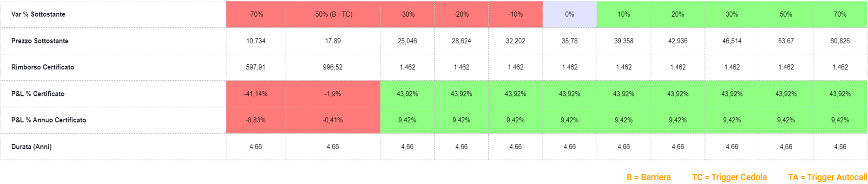Select the -50% (B - TC) header cell

(333, 14)
